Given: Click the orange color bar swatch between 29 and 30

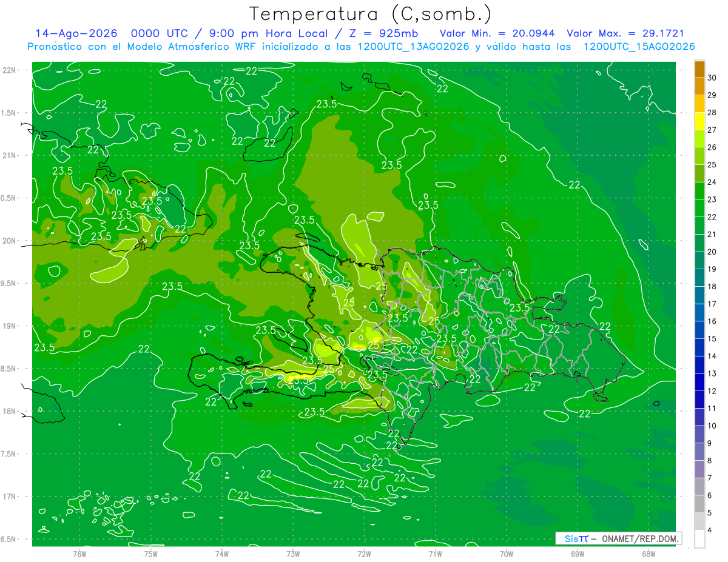Looking at the screenshot, I should pyautogui.click(x=699, y=86).
